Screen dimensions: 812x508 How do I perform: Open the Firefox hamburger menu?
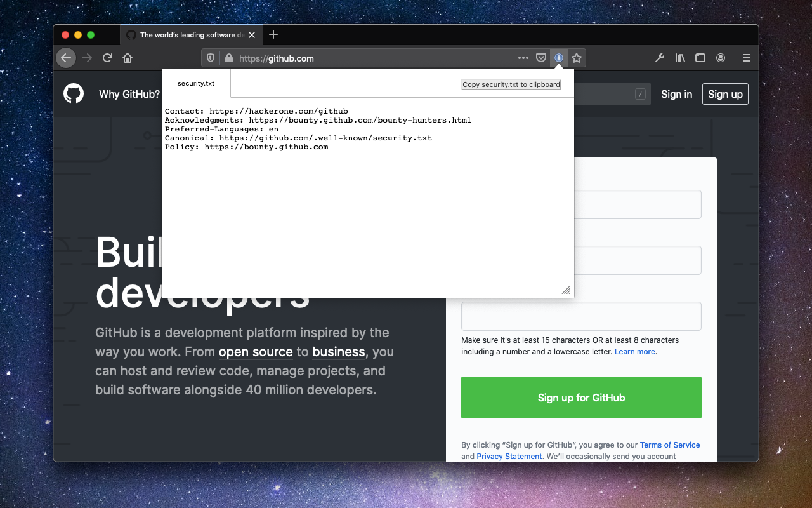[747, 58]
